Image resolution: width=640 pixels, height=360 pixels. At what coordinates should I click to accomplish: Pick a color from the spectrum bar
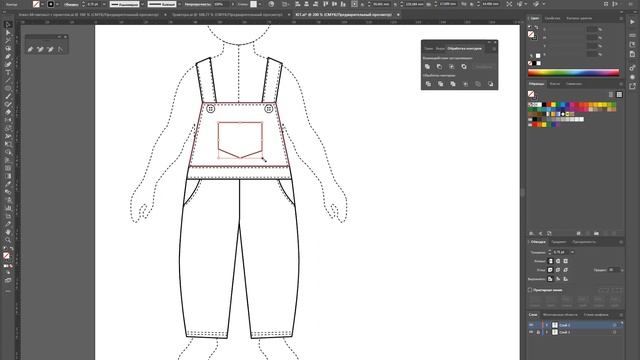(x=573, y=73)
